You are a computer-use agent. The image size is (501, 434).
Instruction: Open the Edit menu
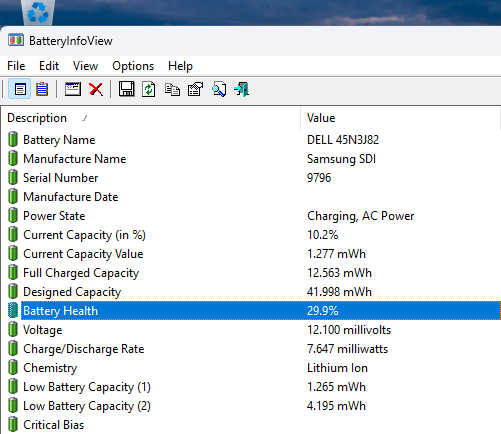pyautogui.click(x=49, y=66)
